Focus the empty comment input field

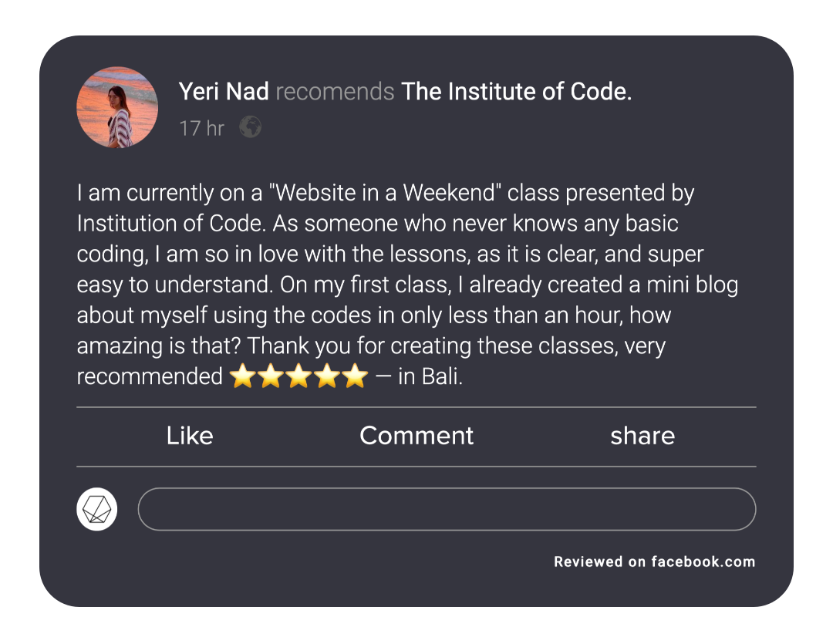(447, 509)
